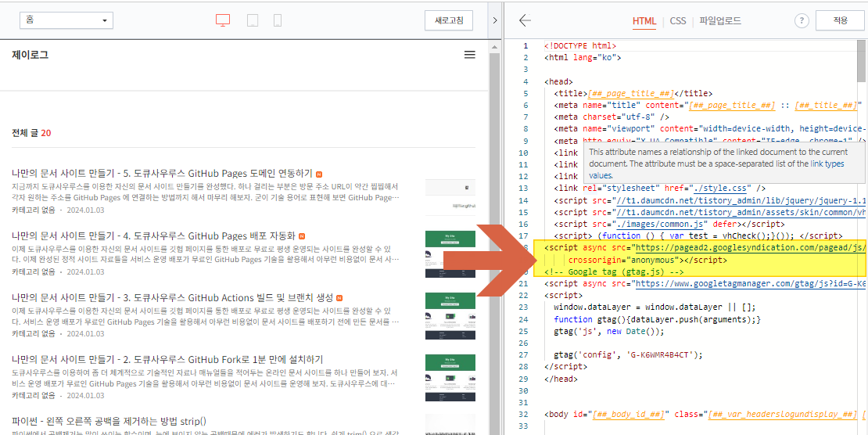The width and height of the screenshot is (868, 435).
Task: Click the ./images/common.js script line
Action: tap(669, 224)
